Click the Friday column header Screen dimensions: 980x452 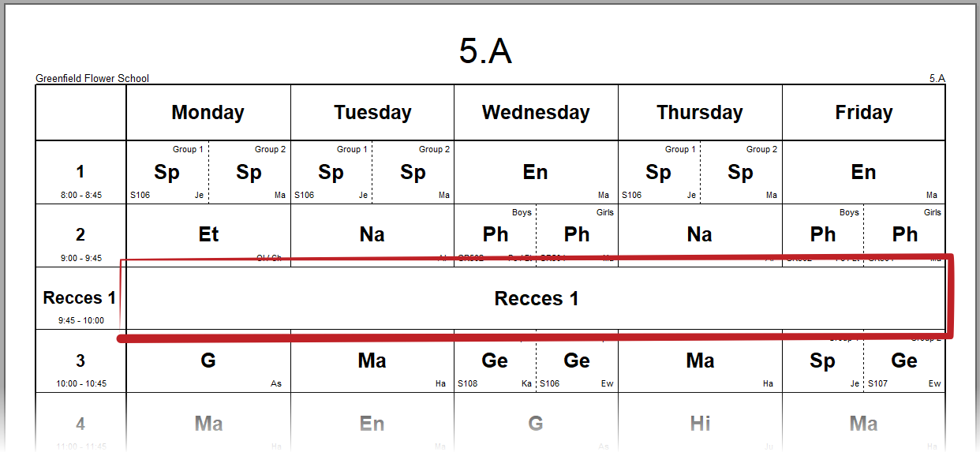tap(864, 113)
